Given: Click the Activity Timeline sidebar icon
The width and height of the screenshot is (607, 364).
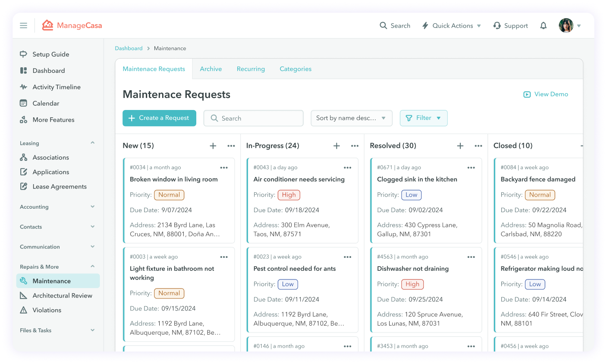Looking at the screenshot, I should pyautogui.click(x=24, y=87).
